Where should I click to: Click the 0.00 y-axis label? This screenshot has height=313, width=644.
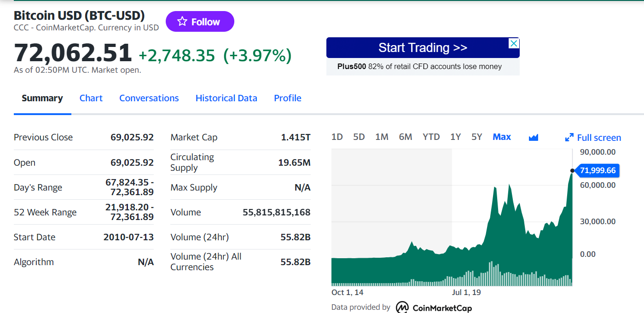(x=588, y=254)
